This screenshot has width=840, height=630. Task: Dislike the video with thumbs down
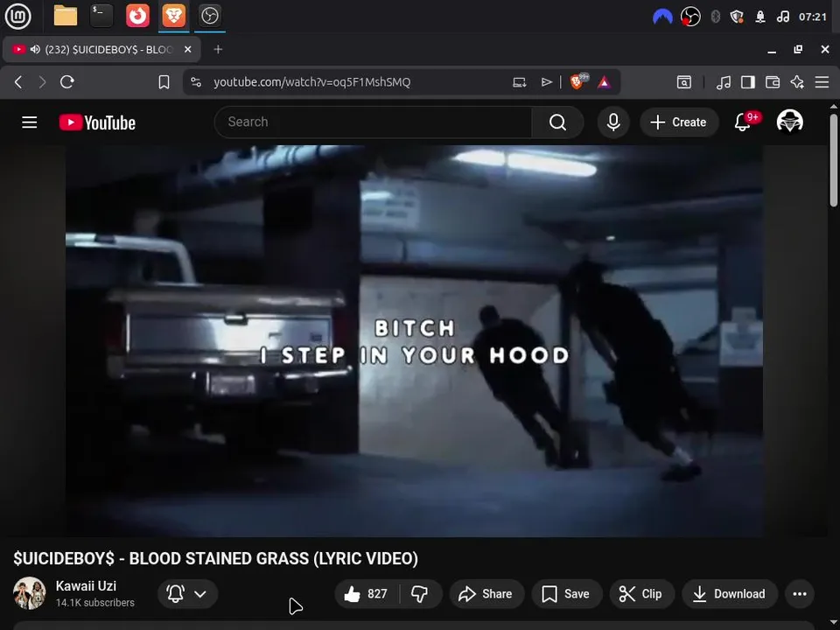[x=419, y=593]
